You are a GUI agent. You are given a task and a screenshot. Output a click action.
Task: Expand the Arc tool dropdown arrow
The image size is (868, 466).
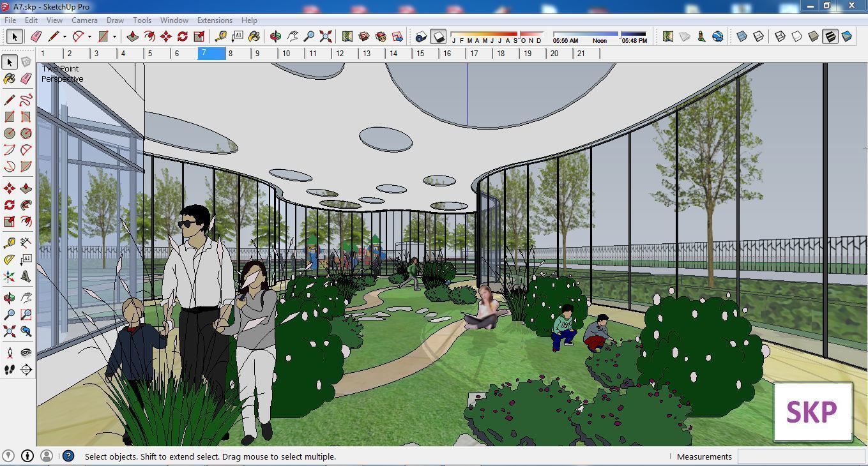point(89,36)
